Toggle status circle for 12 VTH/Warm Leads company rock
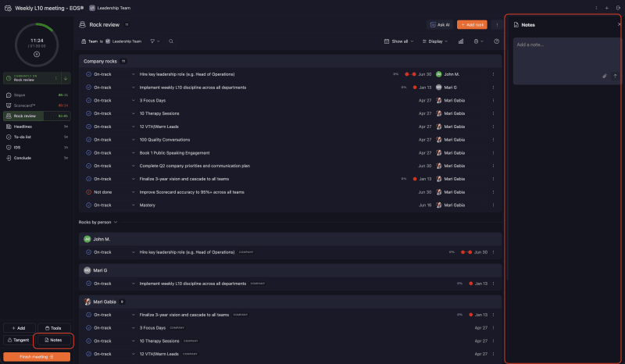The height and width of the screenshot is (364, 625). click(88, 127)
